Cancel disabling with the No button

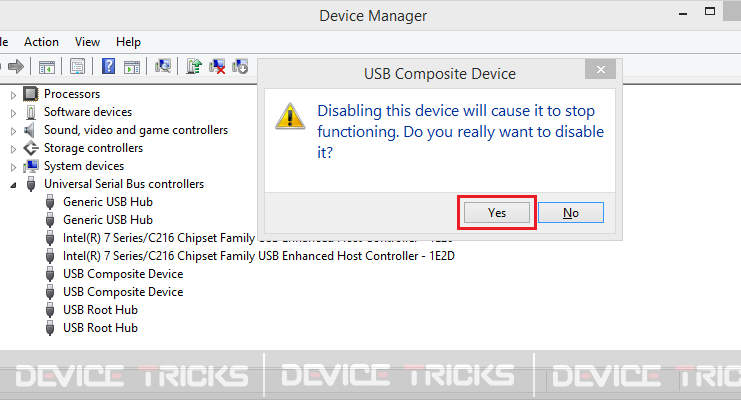571,213
